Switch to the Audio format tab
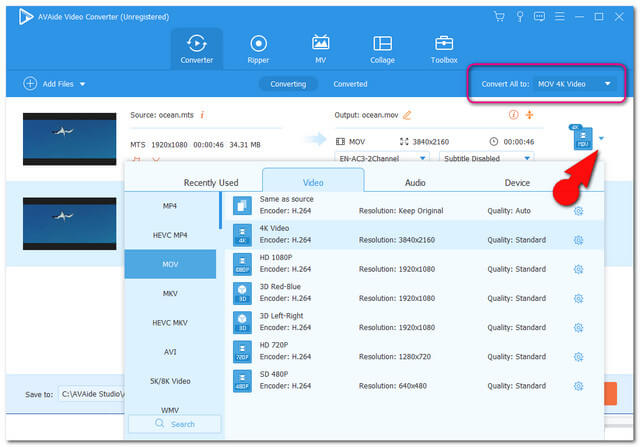Viewport: 640px width, 447px height. tap(415, 182)
